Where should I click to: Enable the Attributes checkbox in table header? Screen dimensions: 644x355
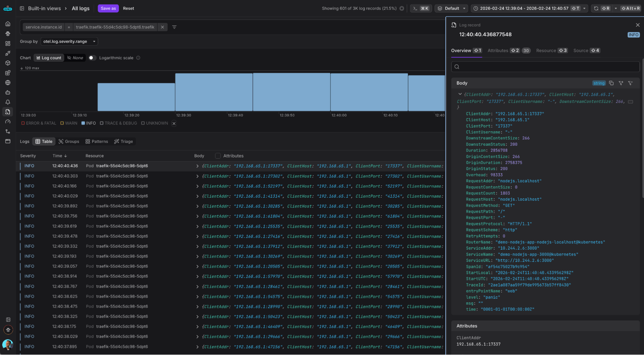[218, 156]
